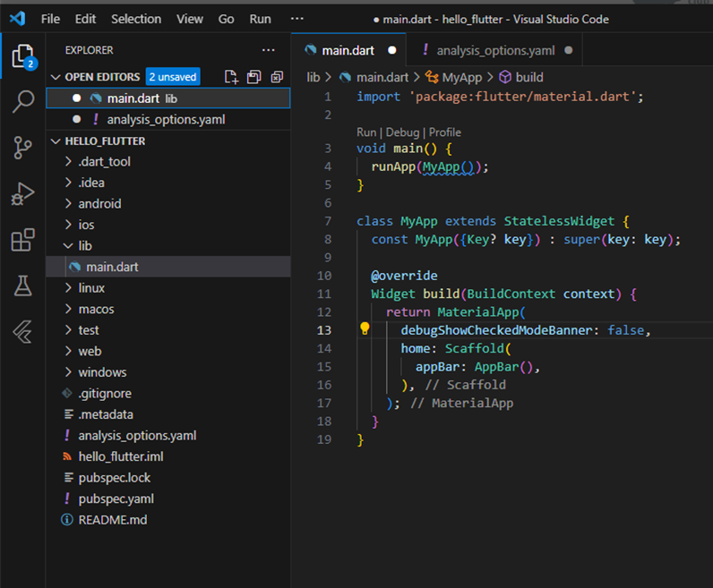Click the build breadcrumb segment
Screen dimensions: 713x588
529,77
